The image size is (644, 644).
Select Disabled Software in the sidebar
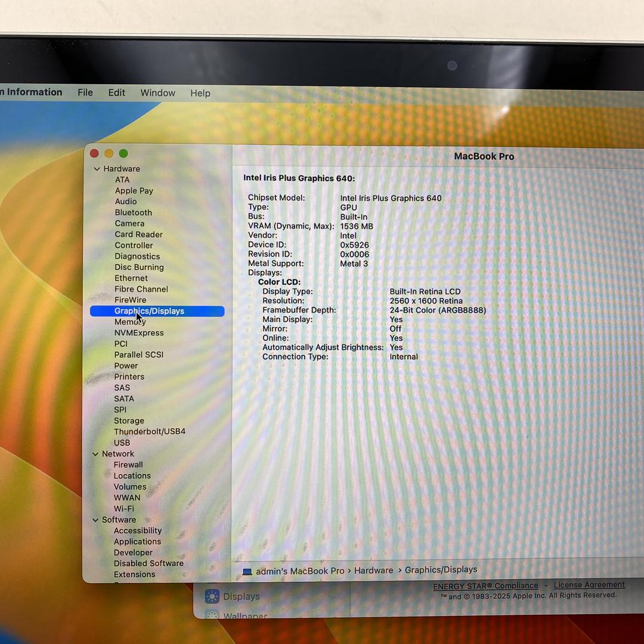click(x=148, y=563)
